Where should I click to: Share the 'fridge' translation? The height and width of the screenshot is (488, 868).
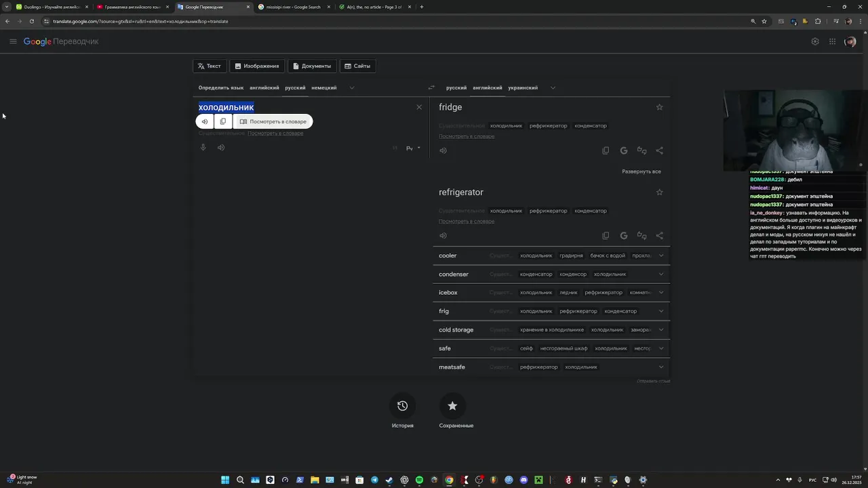(x=659, y=150)
